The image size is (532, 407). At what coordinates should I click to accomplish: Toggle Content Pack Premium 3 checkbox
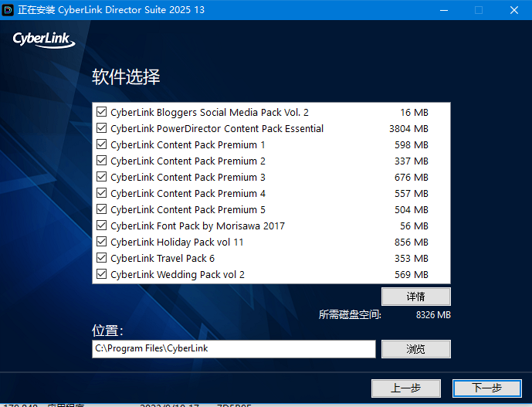pos(101,177)
